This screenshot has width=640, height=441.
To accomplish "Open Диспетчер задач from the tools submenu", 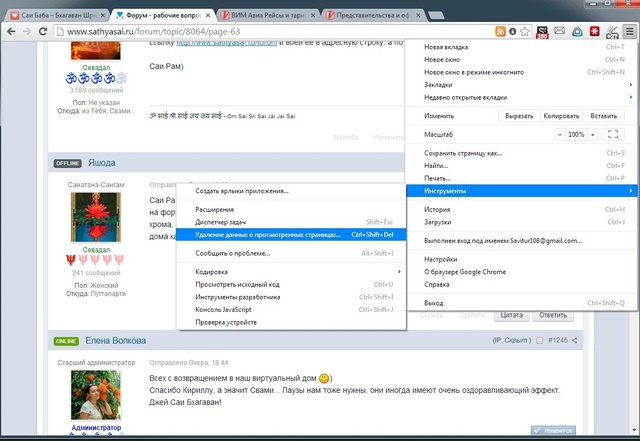I will point(290,221).
